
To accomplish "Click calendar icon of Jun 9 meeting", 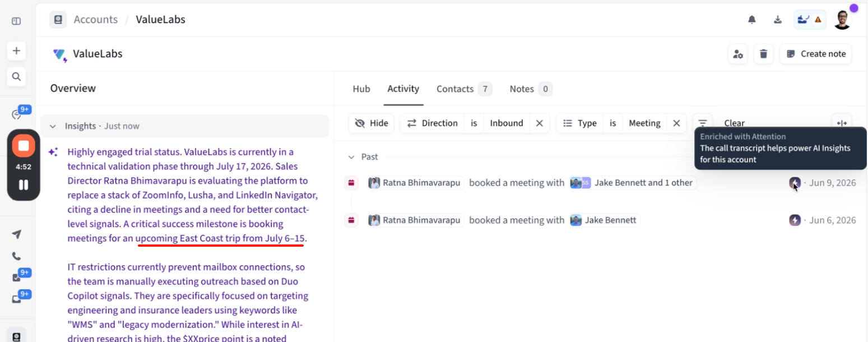I will tap(351, 183).
